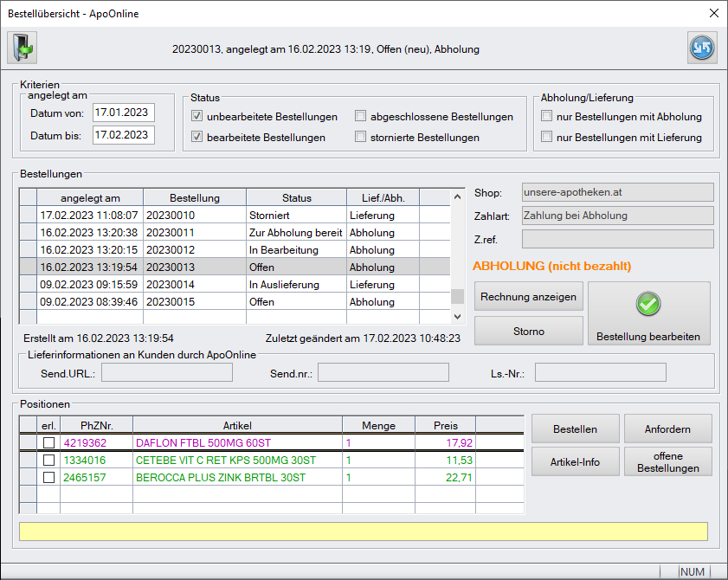Click the Anfordern button
Screen dimensions: 728x580
tap(667, 429)
